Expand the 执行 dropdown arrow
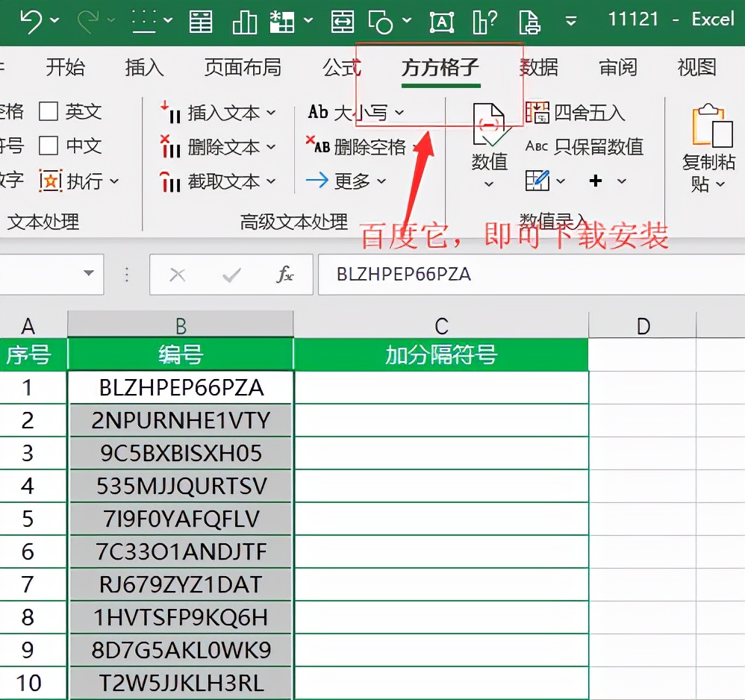This screenshot has height=700, width=745. [x=114, y=181]
